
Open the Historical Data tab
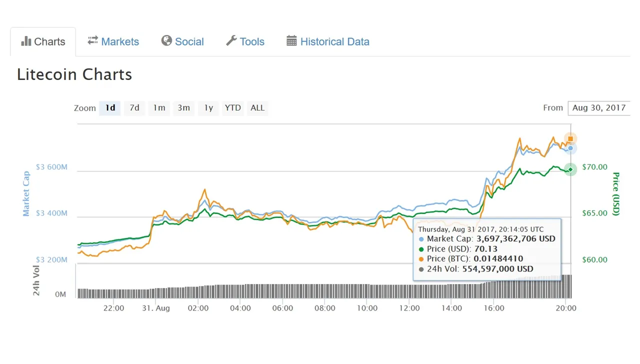click(x=328, y=41)
